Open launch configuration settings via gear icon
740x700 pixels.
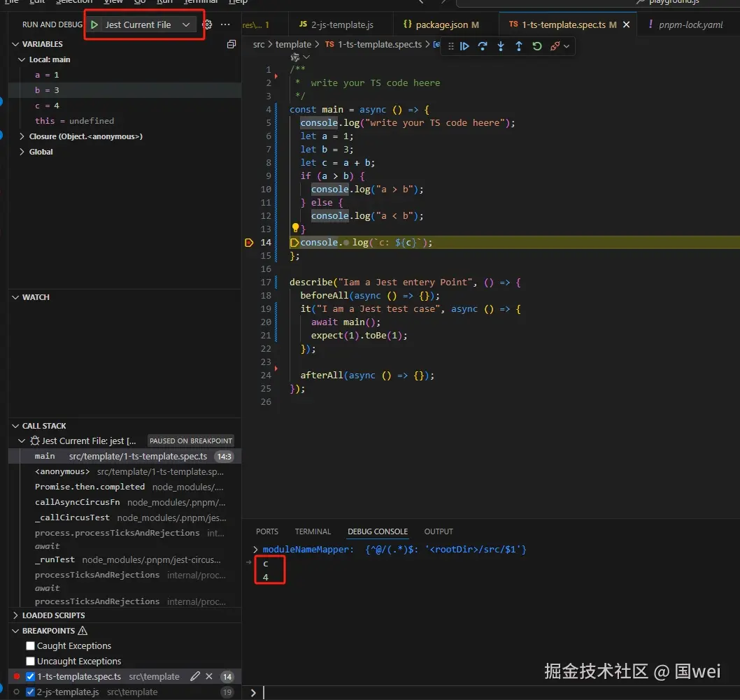pos(206,24)
